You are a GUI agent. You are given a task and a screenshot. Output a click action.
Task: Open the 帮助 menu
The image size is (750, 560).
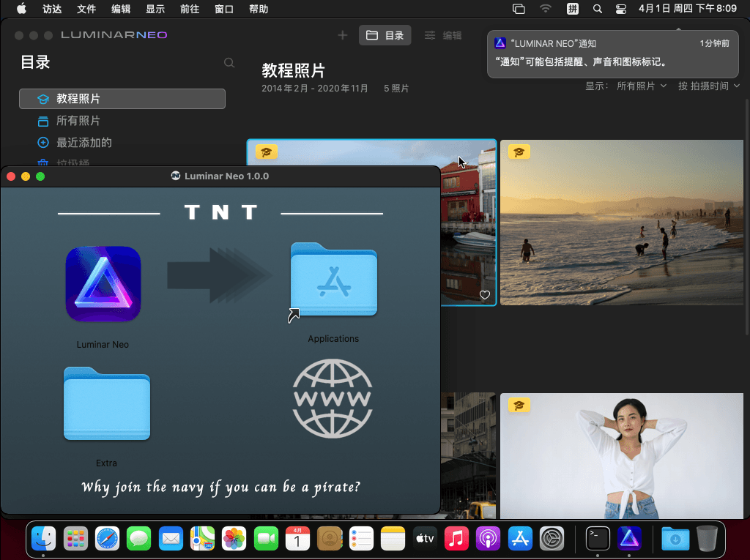point(259,9)
